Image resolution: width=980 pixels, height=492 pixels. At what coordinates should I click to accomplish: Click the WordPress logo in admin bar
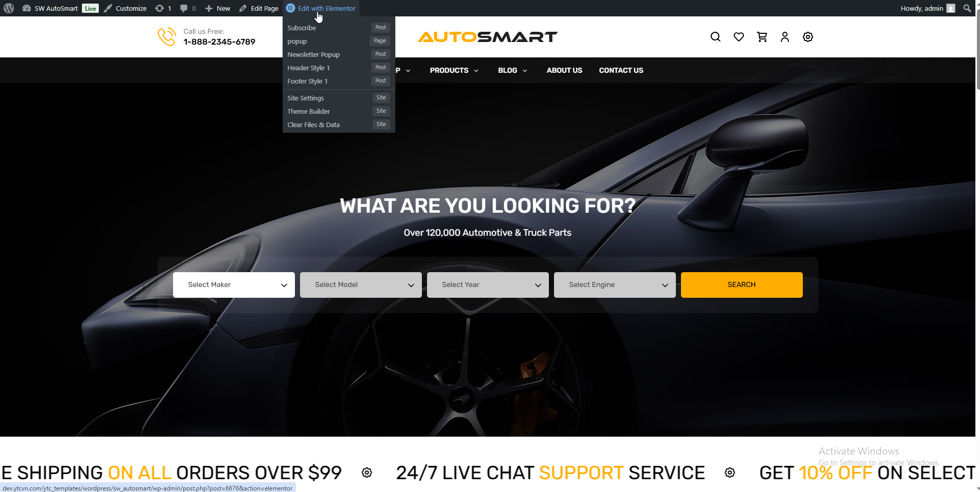9,8
